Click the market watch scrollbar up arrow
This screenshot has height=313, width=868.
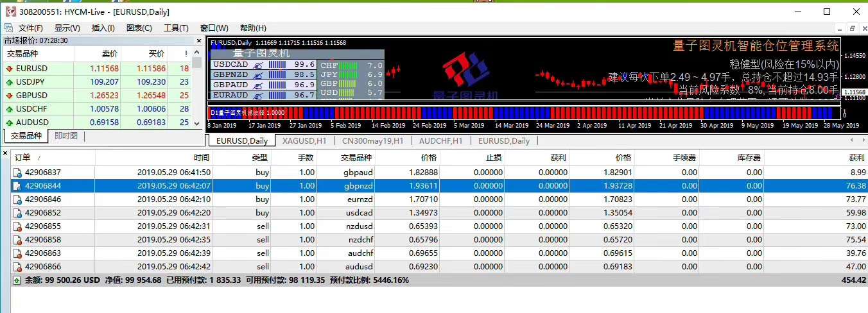point(197,53)
